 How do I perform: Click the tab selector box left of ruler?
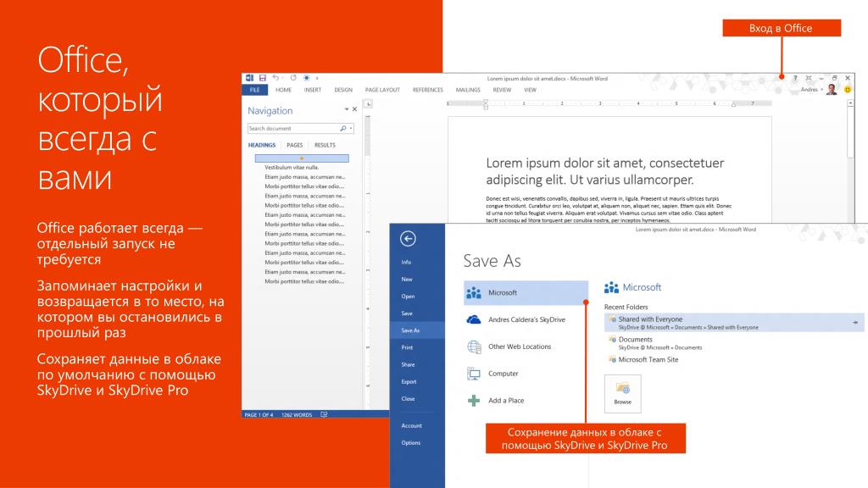coord(369,104)
